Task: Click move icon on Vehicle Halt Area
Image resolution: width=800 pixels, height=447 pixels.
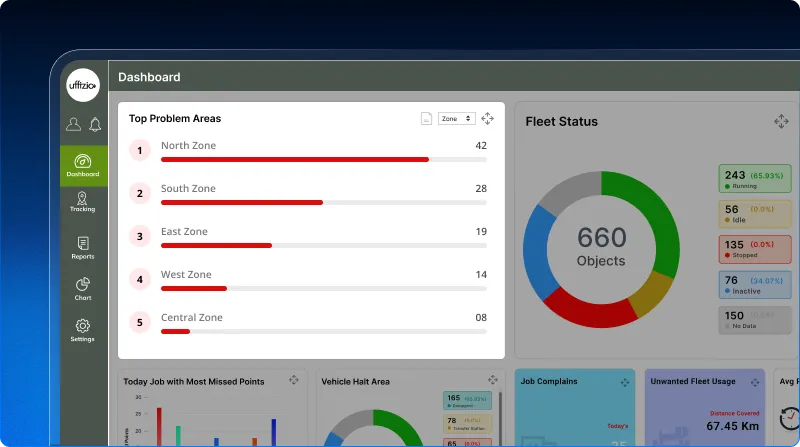Action: point(492,380)
